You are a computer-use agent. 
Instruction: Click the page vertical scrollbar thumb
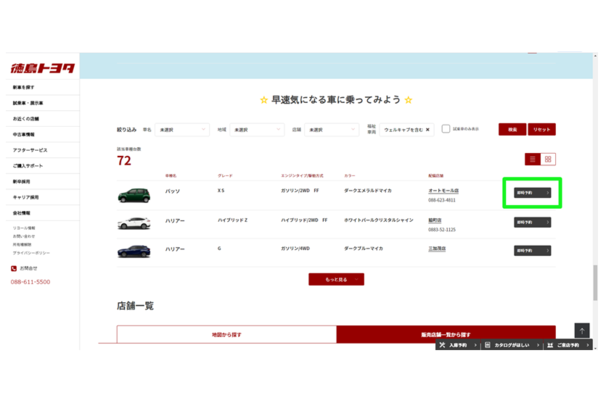click(596, 282)
